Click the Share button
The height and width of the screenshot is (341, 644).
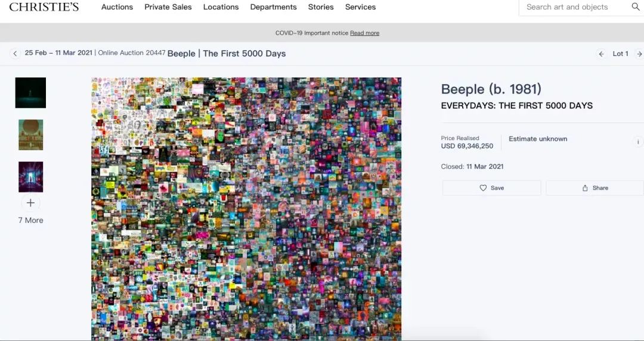(x=595, y=188)
